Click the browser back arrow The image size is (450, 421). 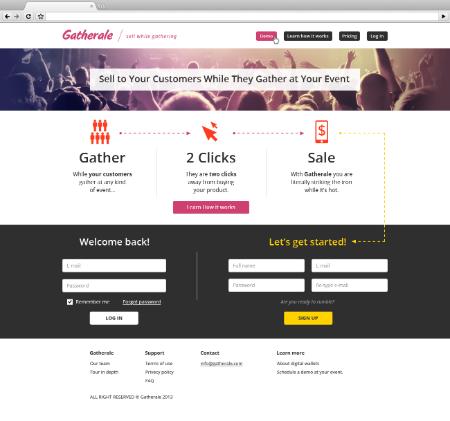coord(7,16)
